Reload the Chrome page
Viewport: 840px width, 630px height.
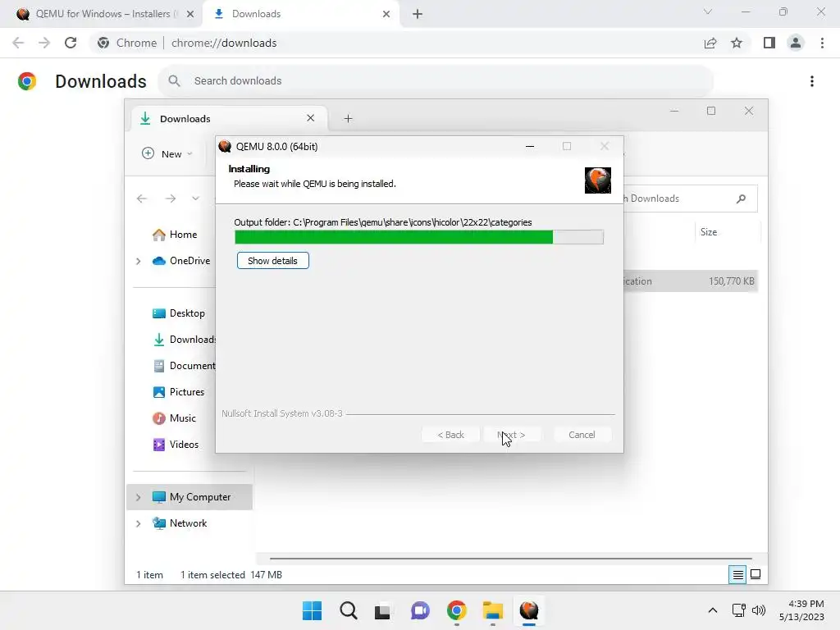pos(71,43)
